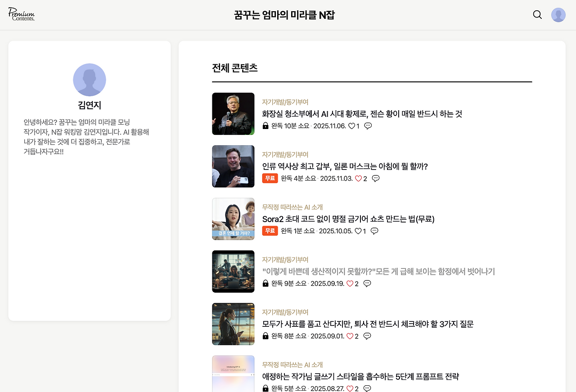
Task: Open the 5단계 프롬프트 전략 article thumbnail
Action: [233, 374]
